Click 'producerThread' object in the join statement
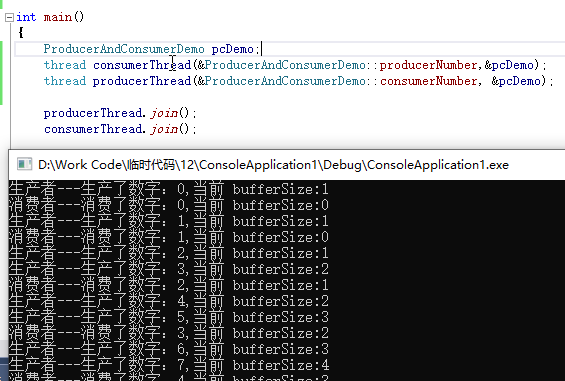Viewport: 565px width, 381px height. tap(93, 113)
